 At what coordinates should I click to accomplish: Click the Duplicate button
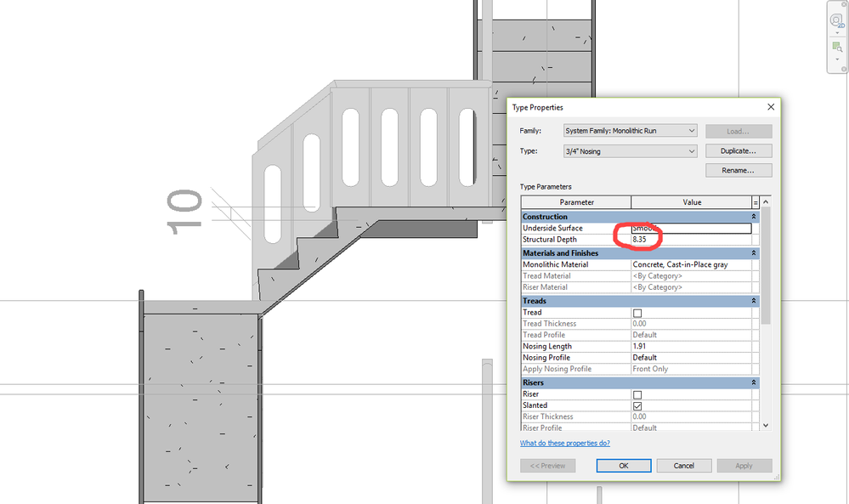click(738, 150)
